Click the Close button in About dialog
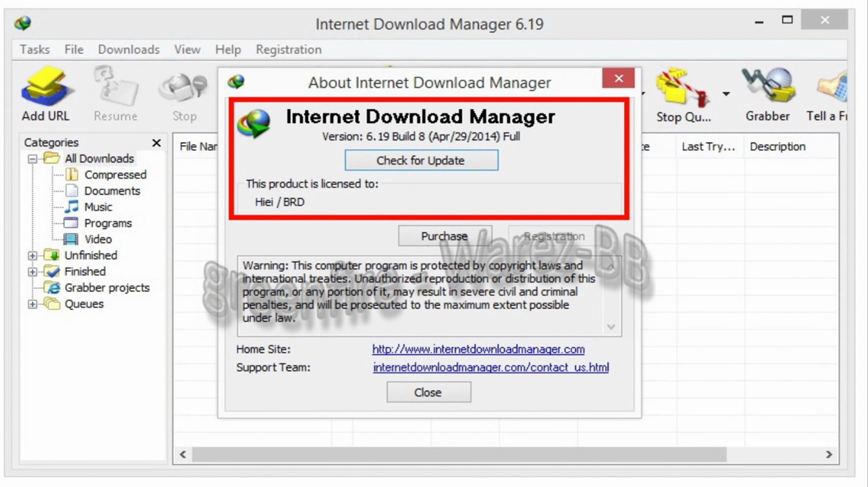 [x=429, y=392]
